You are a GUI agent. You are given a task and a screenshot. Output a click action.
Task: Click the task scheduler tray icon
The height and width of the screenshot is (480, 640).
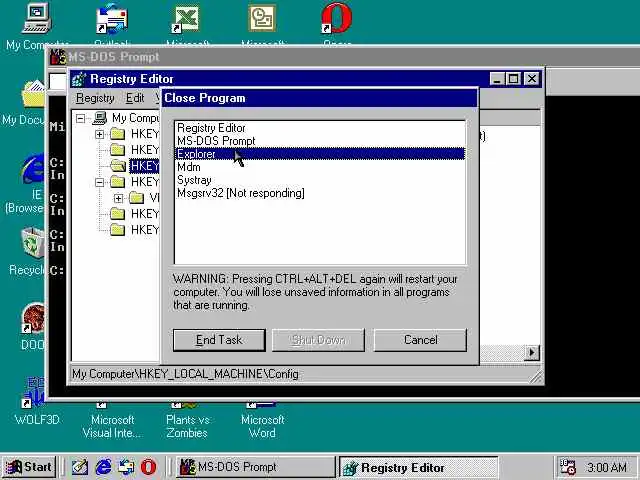(567, 467)
